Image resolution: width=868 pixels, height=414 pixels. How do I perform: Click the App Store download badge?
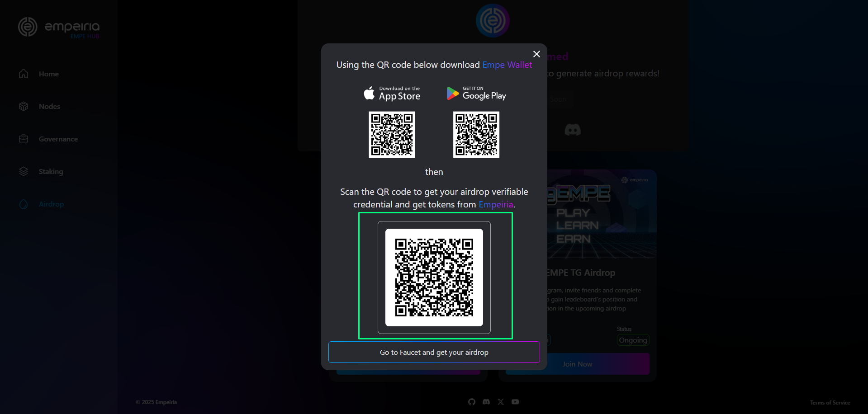[392, 93]
